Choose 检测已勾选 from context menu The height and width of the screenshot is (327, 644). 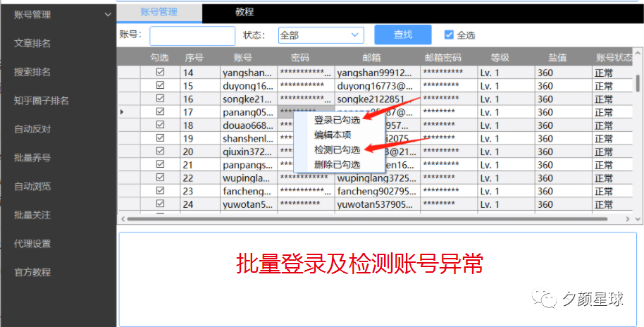pyautogui.click(x=338, y=150)
